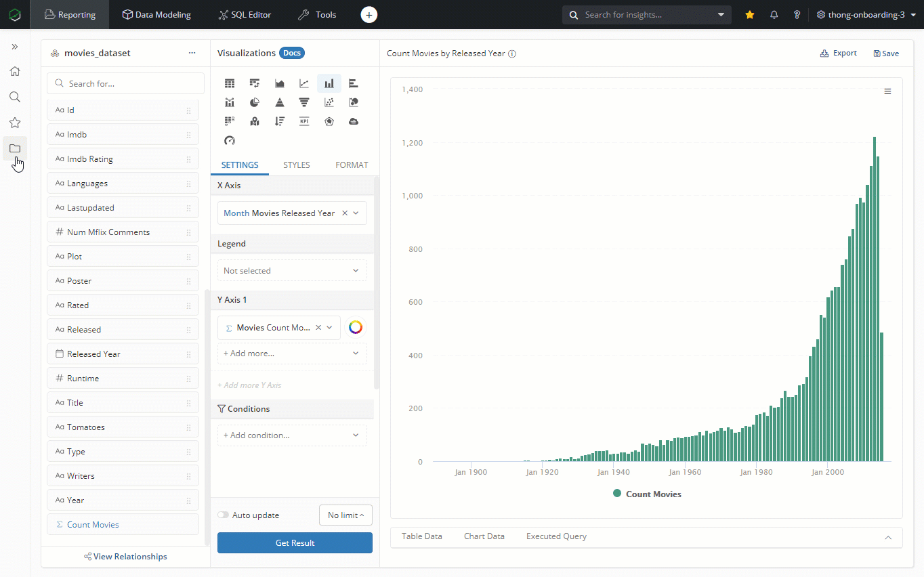This screenshot has width=924, height=577.
Task: Select the gauge chart visualization
Action: point(230,140)
